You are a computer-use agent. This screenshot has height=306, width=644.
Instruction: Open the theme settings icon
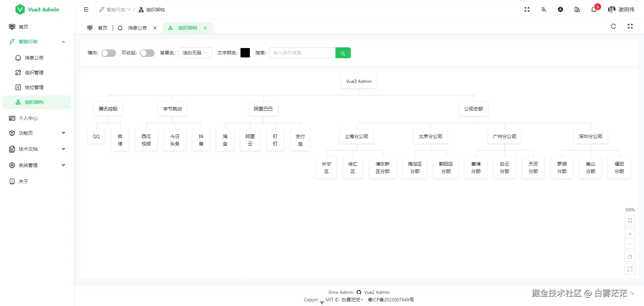click(x=577, y=9)
